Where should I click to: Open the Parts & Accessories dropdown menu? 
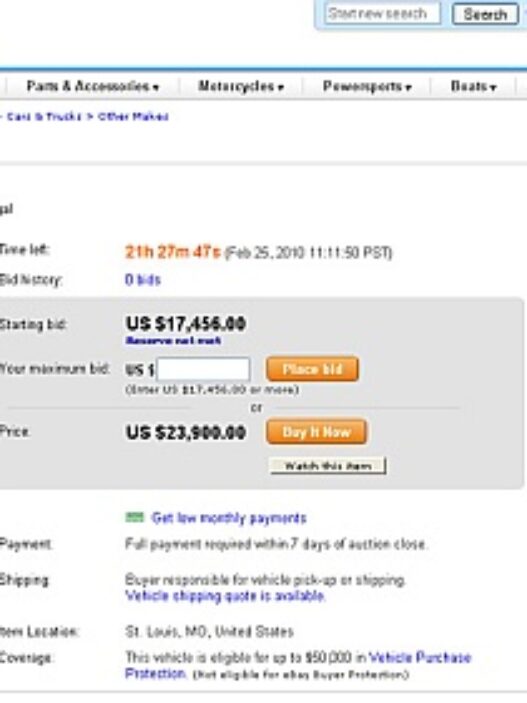pos(93,86)
